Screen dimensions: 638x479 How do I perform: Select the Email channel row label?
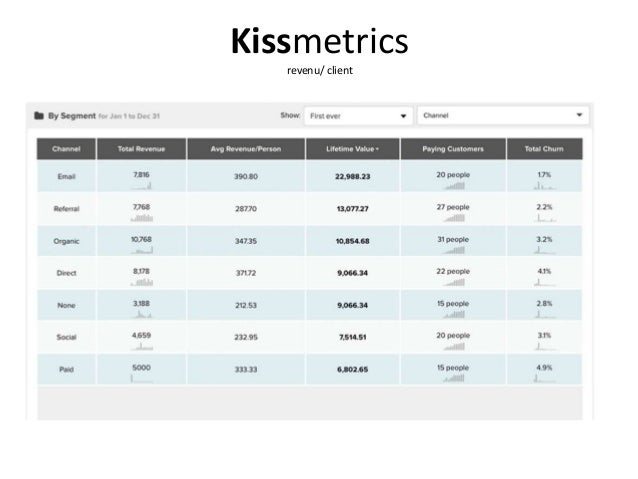66,177
